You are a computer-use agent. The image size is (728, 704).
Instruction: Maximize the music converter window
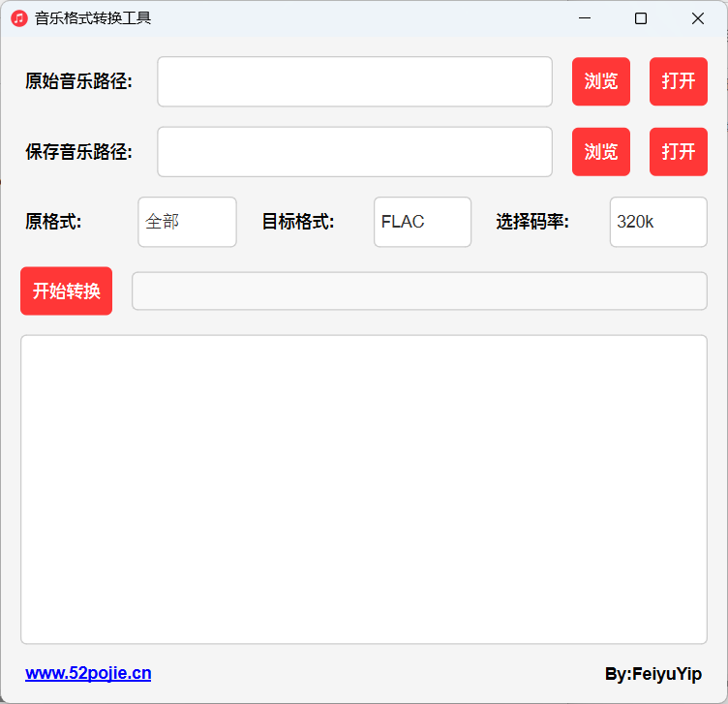[x=641, y=18]
